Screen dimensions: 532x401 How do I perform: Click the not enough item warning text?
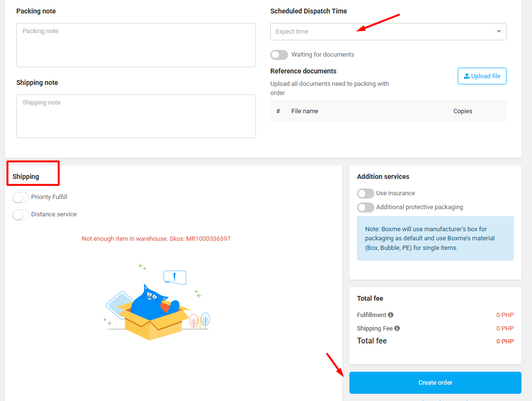tap(156, 239)
